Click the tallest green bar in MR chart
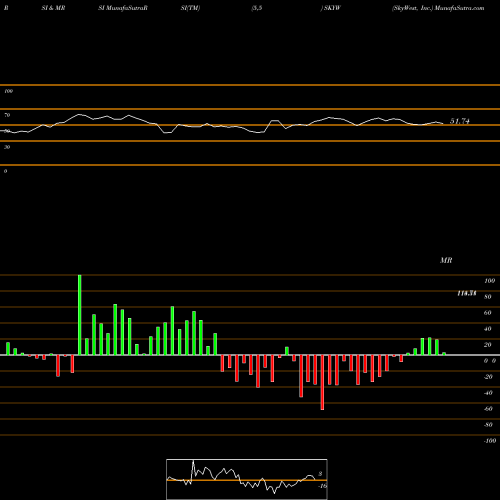Image resolution: width=500 pixels, height=500 pixels. coord(80,315)
